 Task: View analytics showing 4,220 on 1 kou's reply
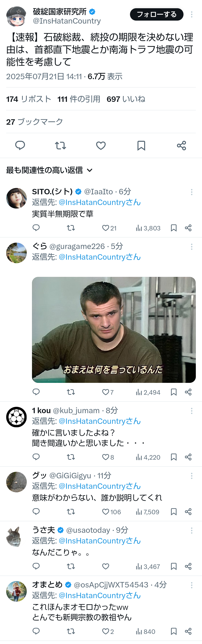pos(148,457)
